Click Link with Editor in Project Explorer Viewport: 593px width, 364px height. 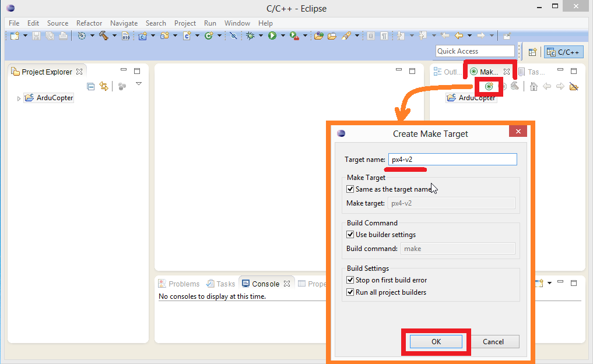coord(104,86)
